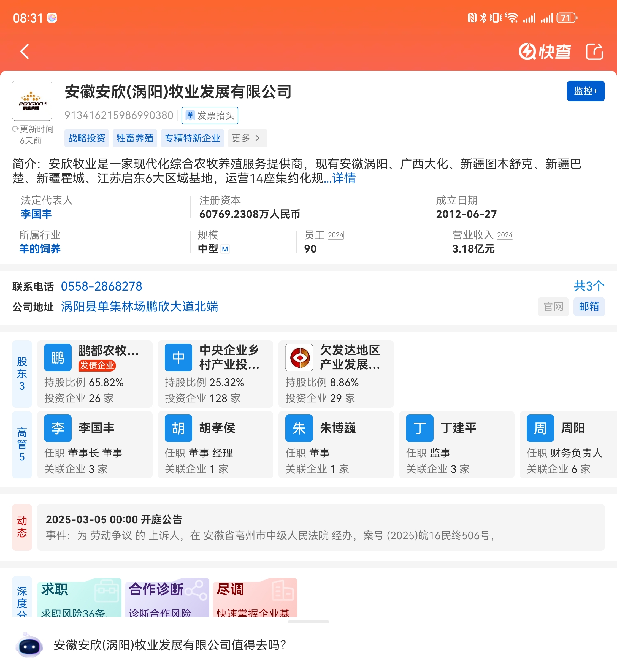Open the 快查 quick search logo
The height and width of the screenshot is (672, 617).
545,52
